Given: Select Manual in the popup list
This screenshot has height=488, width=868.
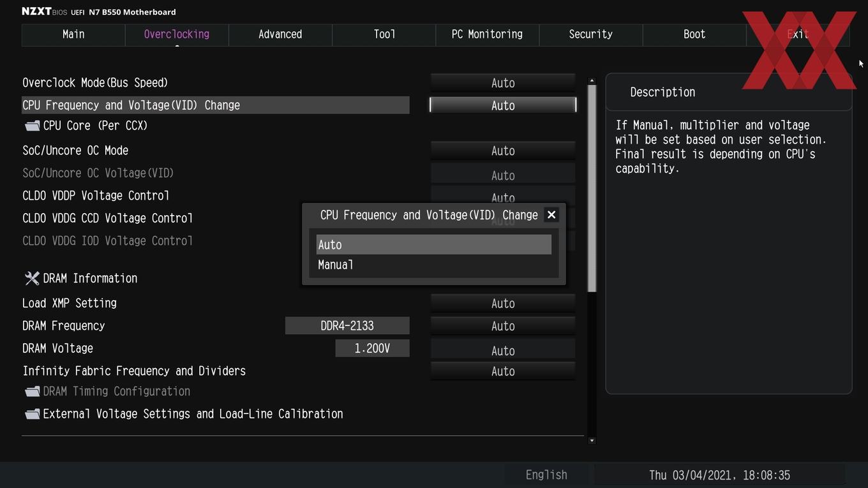Looking at the screenshot, I should 434,265.
